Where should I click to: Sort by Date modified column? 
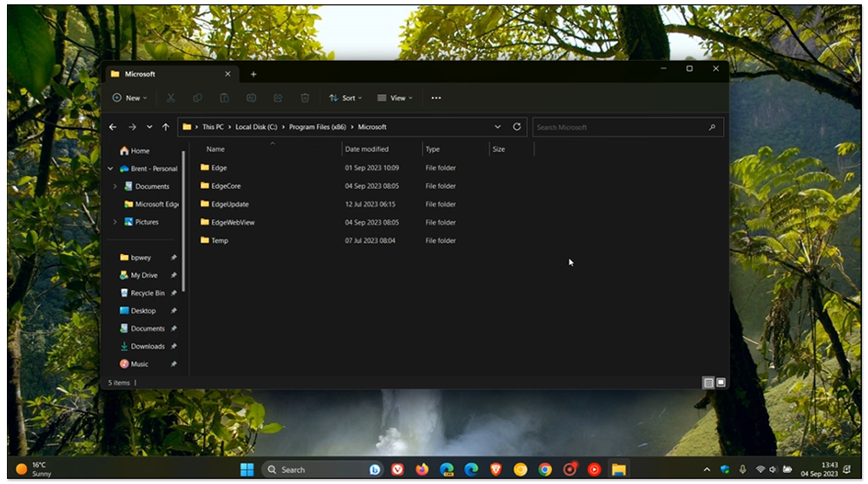point(366,149)
